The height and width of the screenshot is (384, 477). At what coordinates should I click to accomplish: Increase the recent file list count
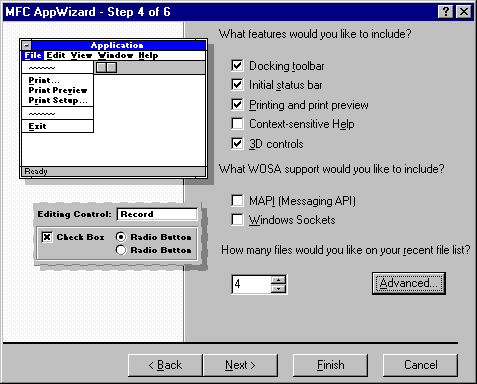tap(278, 280)
